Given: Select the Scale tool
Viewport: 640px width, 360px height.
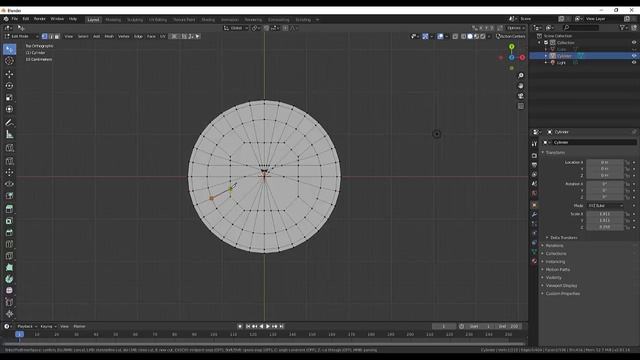Looking at the screenshot, I should click(x=9, y=98).
